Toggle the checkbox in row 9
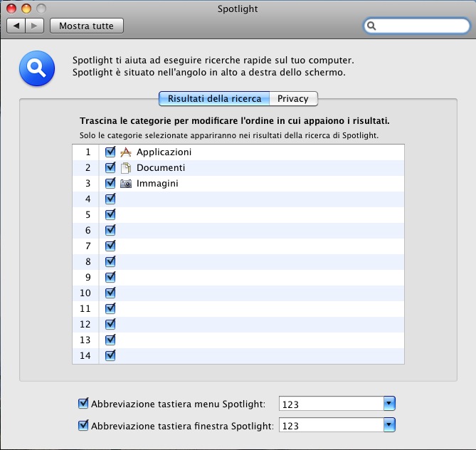The width and height of the screenshot is (476, 450). 110,277
